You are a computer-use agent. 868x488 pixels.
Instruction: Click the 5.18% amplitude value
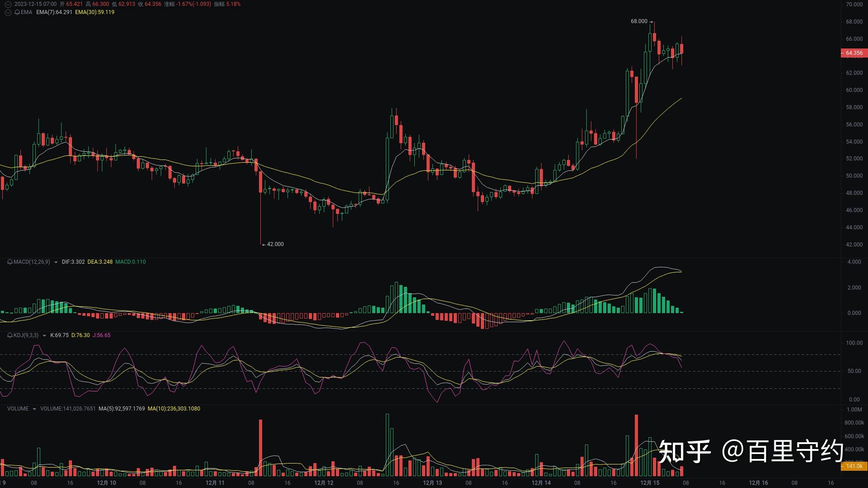pos(233,4)
